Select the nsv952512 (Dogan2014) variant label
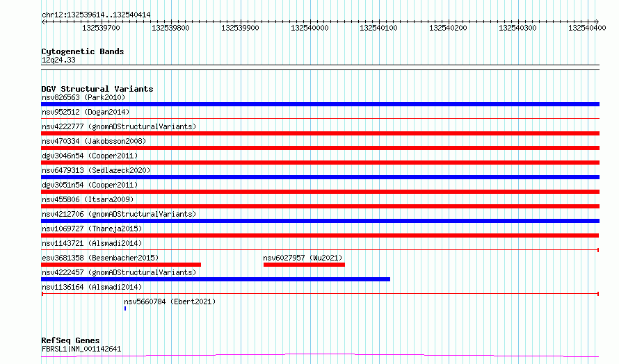This screenshot has width=619, height=364. pos(86,112)
